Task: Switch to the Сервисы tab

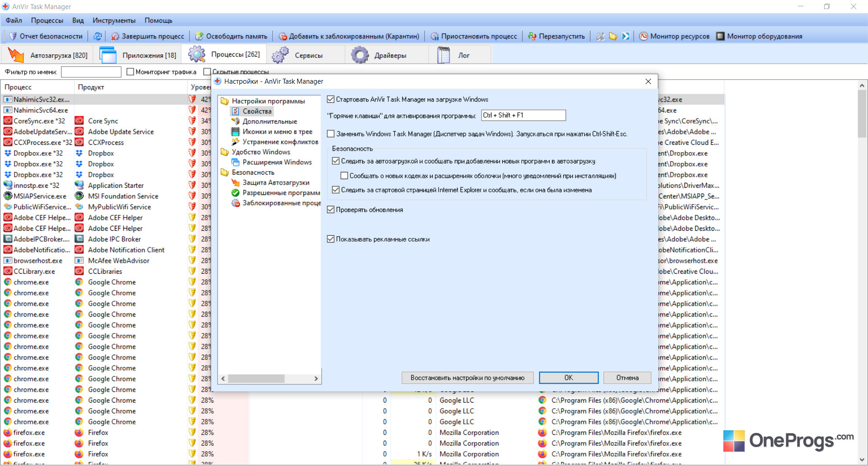Action: pos(305,55)
